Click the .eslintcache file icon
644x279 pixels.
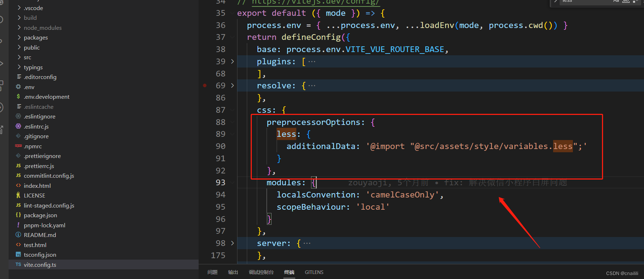(x=19, y=107)
